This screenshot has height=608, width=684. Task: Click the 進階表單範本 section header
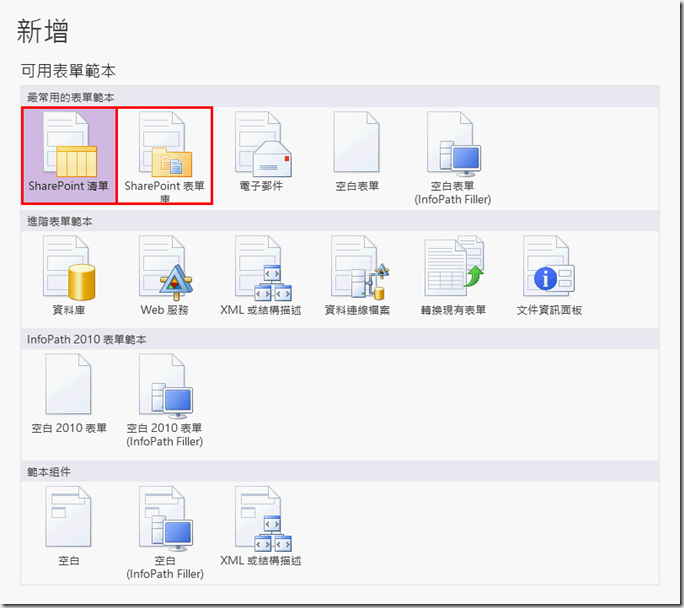tap(60, 220)
